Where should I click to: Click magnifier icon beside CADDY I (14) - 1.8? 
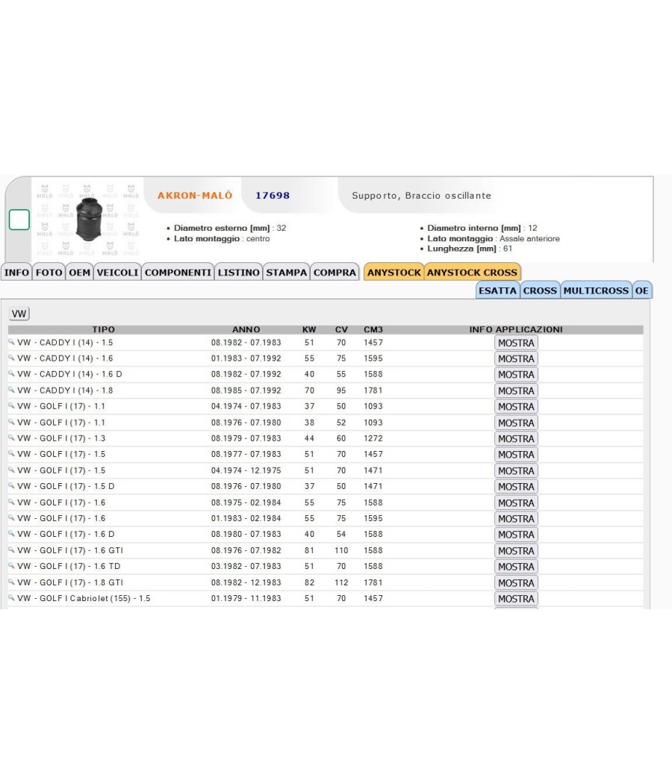pos(11,390)
